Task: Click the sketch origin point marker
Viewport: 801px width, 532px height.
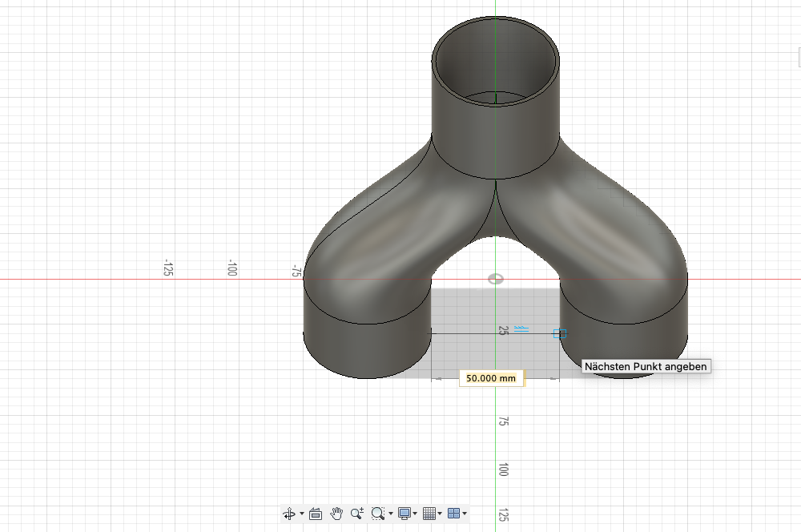Action: coord(496,279)
